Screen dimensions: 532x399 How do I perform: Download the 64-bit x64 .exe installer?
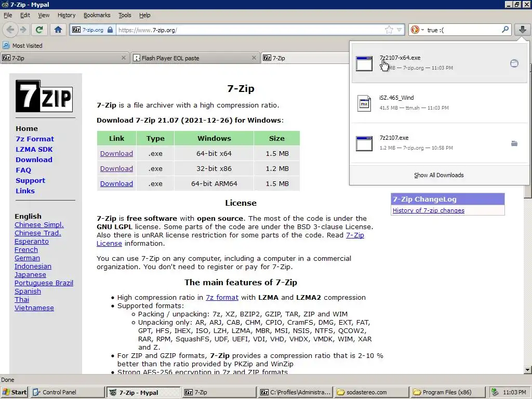(116, 154)
